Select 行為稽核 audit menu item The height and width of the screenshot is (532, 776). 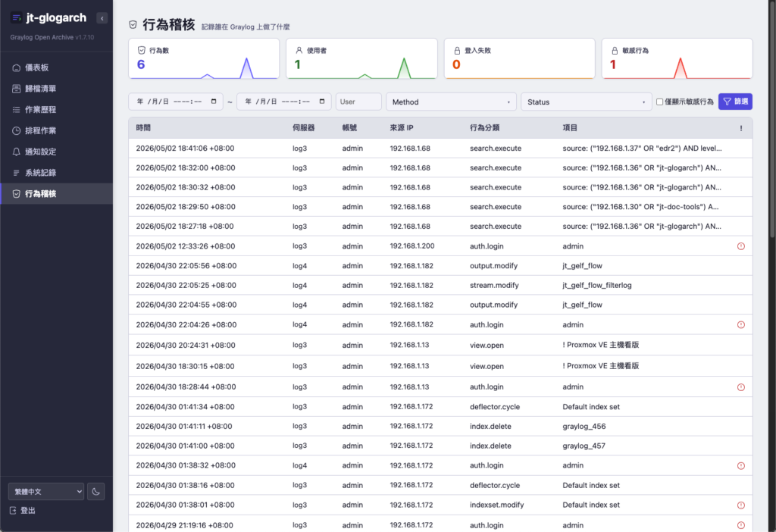coord(56,194)
